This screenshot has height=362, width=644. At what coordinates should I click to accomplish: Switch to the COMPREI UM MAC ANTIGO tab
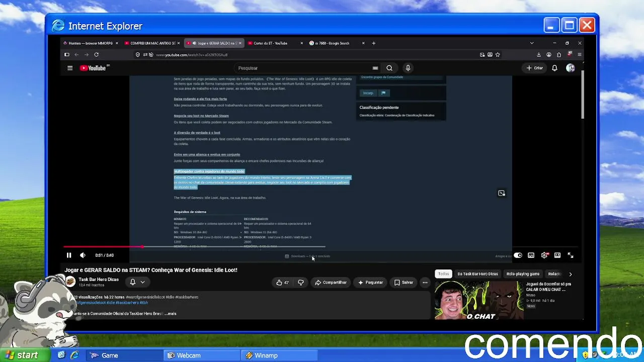[152, 43]
